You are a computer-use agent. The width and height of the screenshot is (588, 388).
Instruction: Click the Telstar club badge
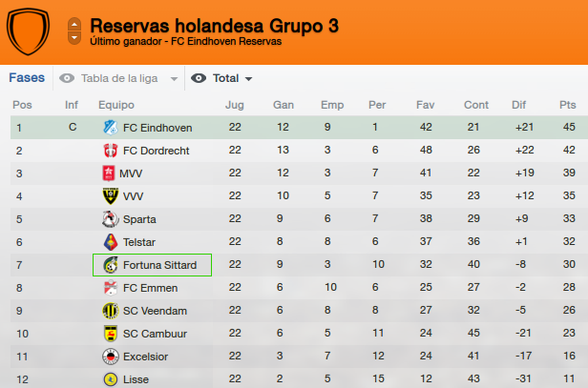111,242
